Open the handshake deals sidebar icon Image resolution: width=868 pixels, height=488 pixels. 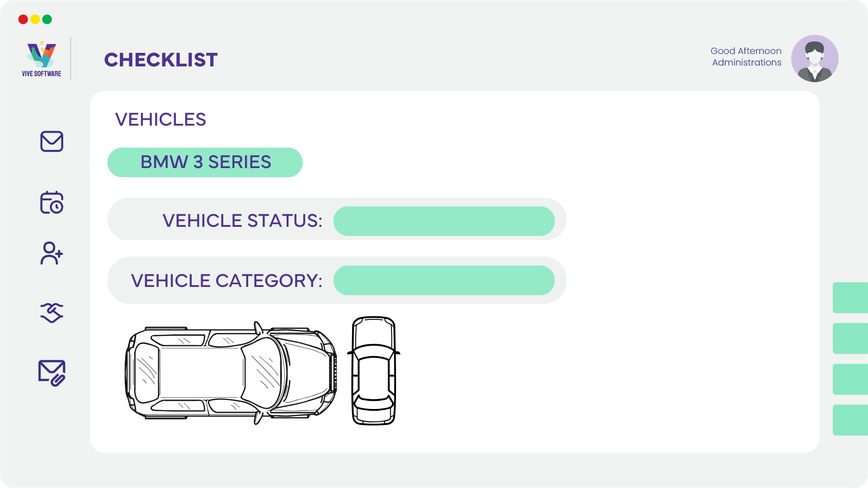click(52, 313)
